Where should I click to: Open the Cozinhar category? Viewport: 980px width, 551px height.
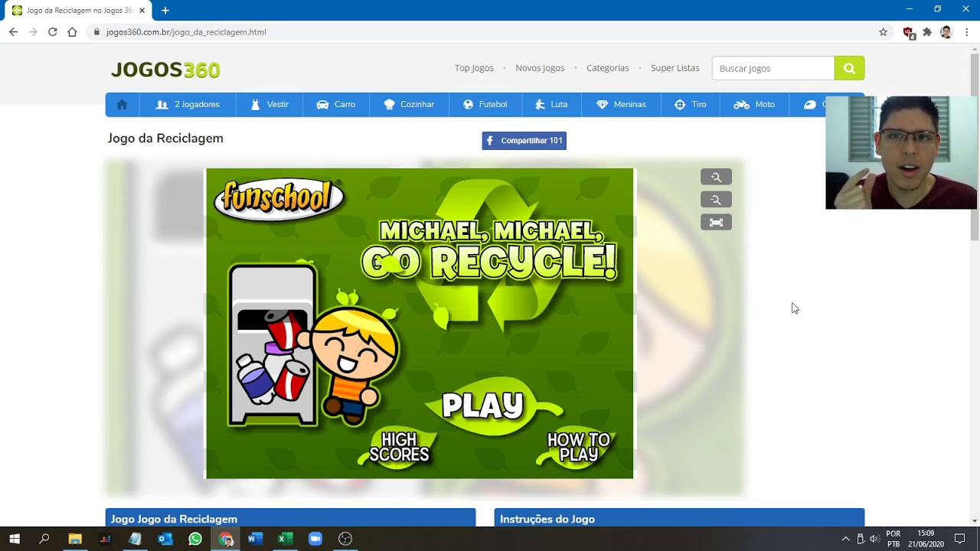point(409,105)
